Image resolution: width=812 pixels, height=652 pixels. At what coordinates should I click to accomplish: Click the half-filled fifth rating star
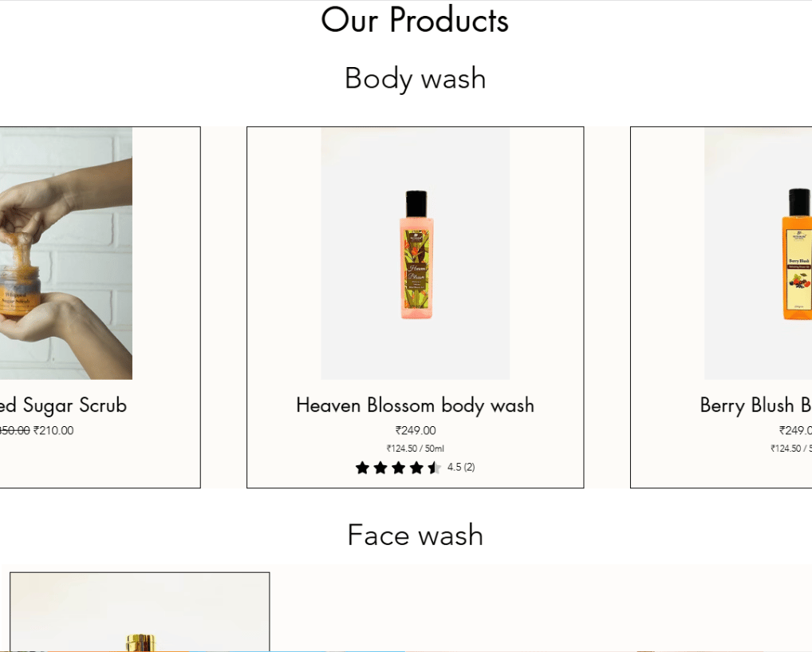coord(434,468)
